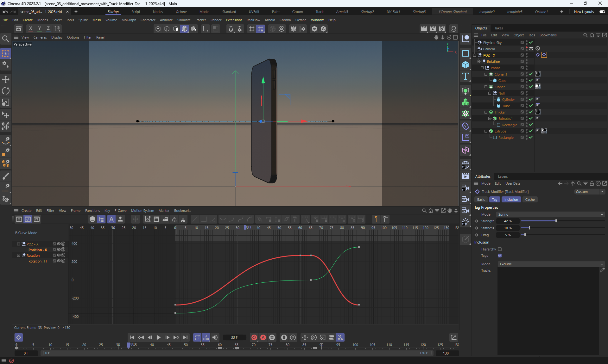Open the Spring mode dropdown
Image resolution: width=608 pixels, height=364 pixels.
(x=550, y=214)
